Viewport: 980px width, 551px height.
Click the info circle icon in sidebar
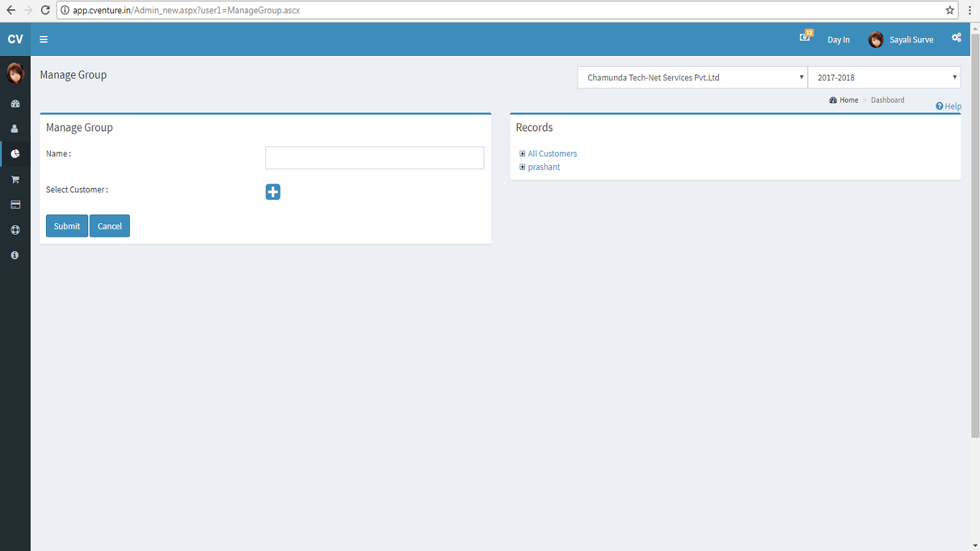tap(14, 255)
